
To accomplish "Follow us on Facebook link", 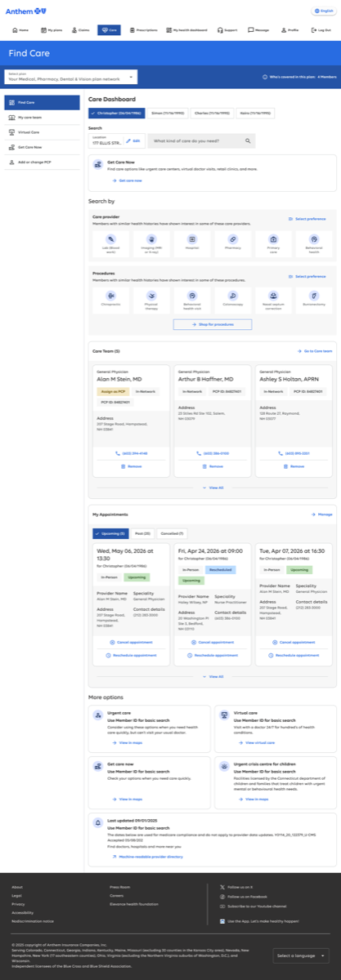I will pyautogui.click(x=244, y=897).
